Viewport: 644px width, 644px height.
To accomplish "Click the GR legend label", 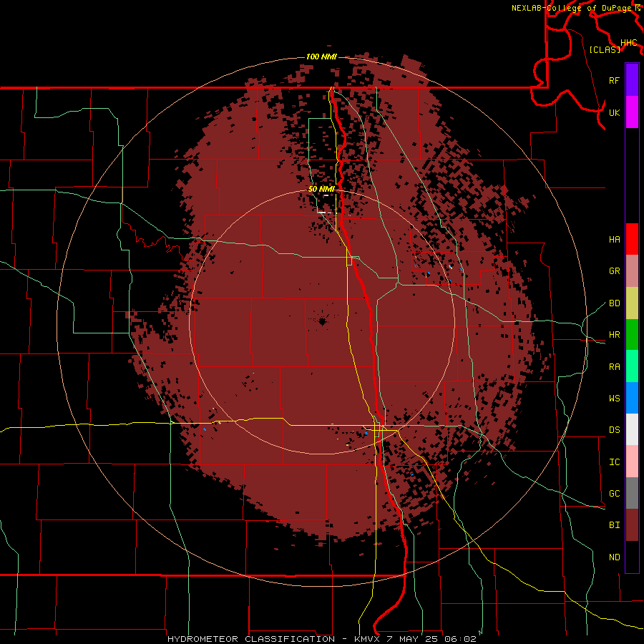I will [x=614, y=270].
